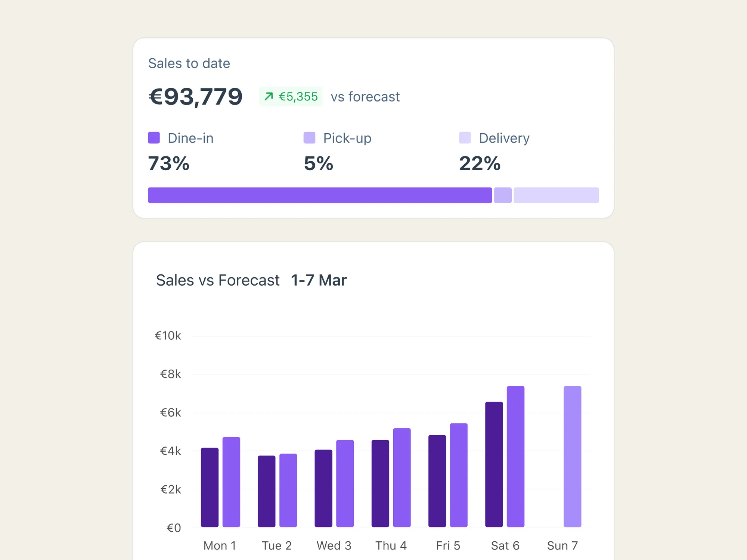
Task: Click the light purple Sat 6 bar
Action: click(x=515, y=456)
